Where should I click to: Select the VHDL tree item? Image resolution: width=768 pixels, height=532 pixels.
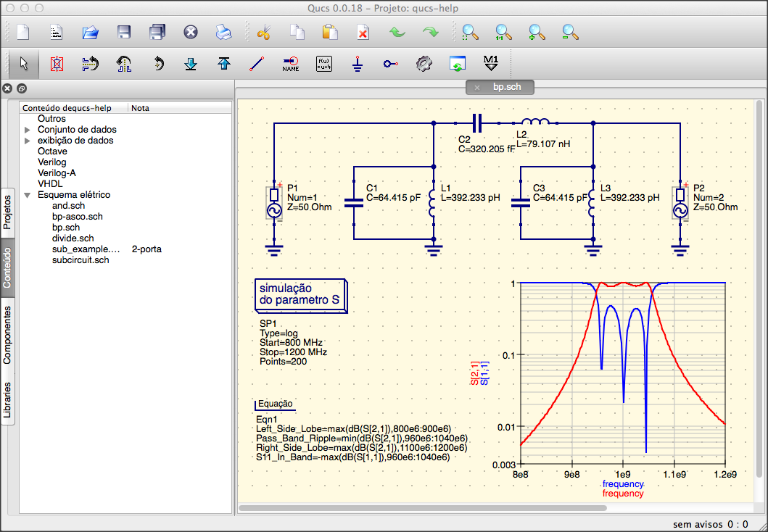point(50,184)
